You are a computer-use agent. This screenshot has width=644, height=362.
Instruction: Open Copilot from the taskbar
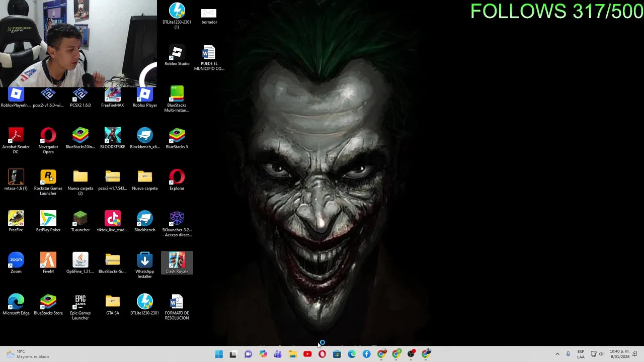(263, 354)
